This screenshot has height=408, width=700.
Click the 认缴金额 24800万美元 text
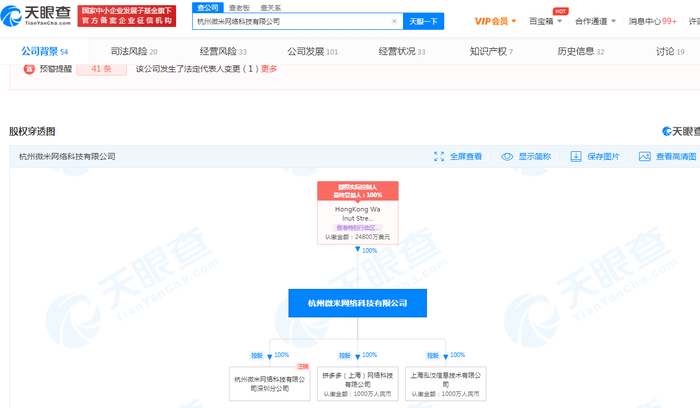click(358, 237)
